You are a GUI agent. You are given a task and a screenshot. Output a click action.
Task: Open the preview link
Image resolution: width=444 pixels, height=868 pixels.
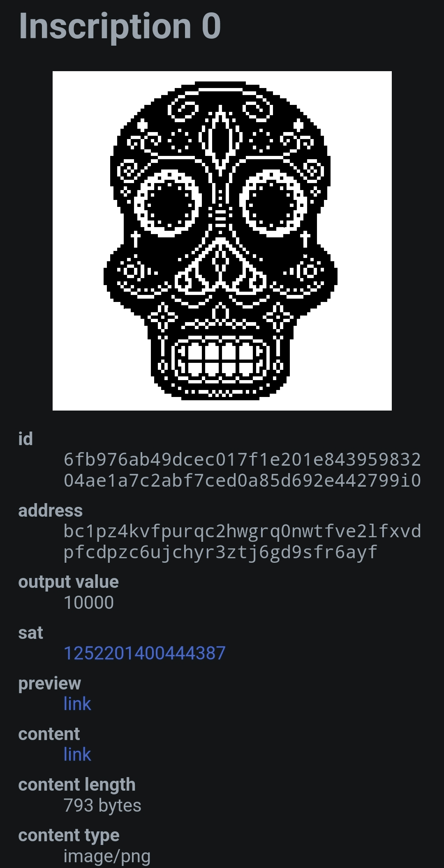[x=77, y=704]
